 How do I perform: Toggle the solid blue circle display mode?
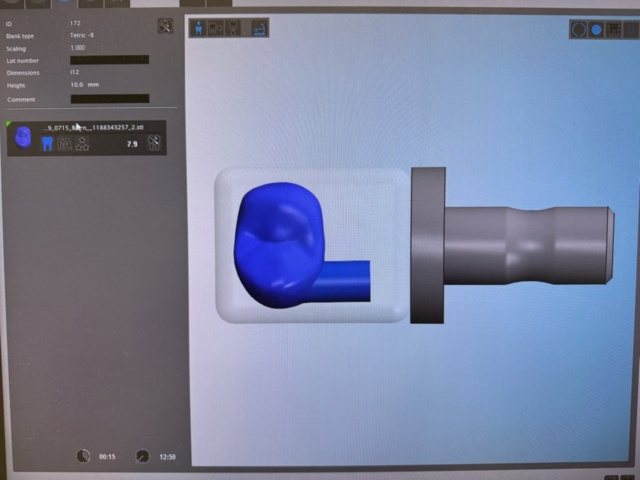click(596, 29)
